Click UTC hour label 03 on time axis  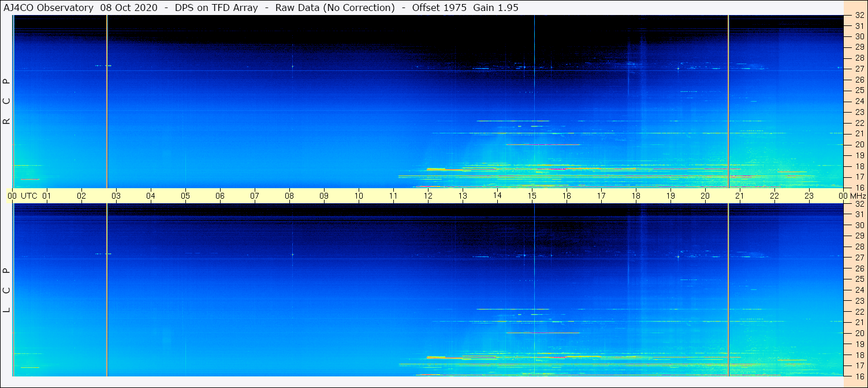point(116,196)
